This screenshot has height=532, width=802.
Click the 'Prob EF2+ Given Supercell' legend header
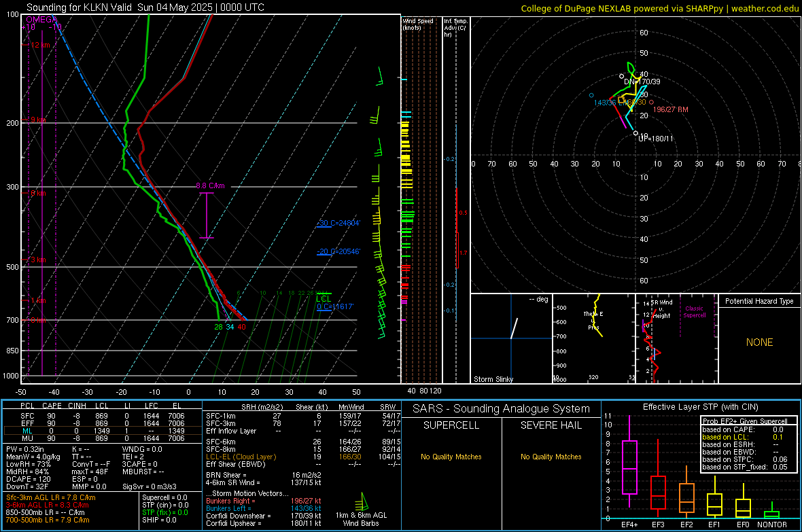(x=745, y=421)
